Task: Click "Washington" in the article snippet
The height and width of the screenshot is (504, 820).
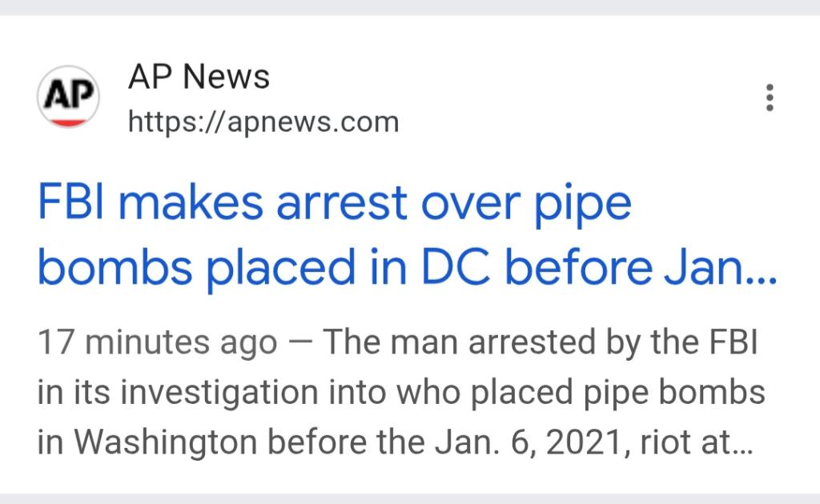Action: pos(167,442)
